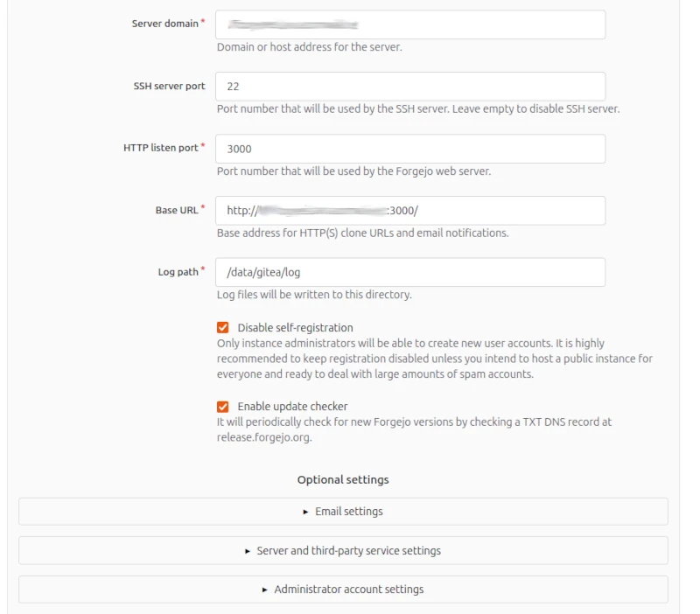Click the Base URL input box
700x614 pixels.
coord(411,210)
